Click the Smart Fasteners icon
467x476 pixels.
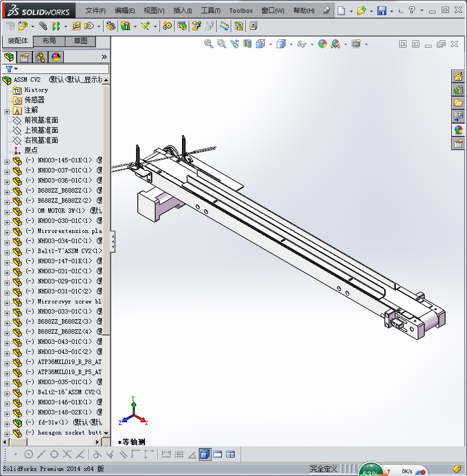[x=76, y=26]
